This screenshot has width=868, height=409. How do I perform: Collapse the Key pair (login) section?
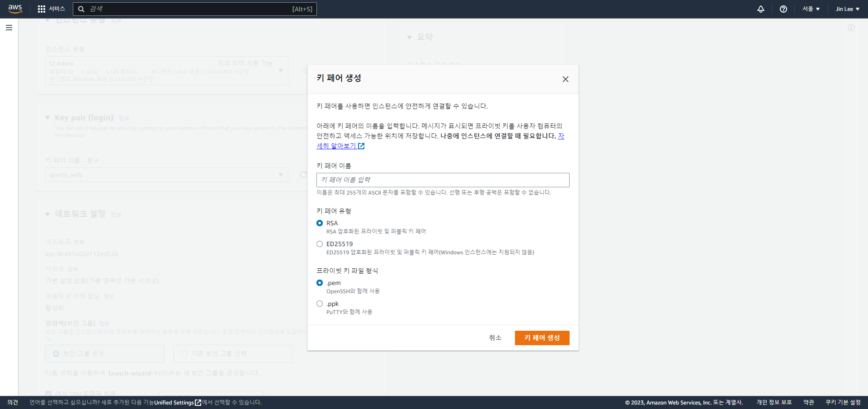(x=47, y=118)
